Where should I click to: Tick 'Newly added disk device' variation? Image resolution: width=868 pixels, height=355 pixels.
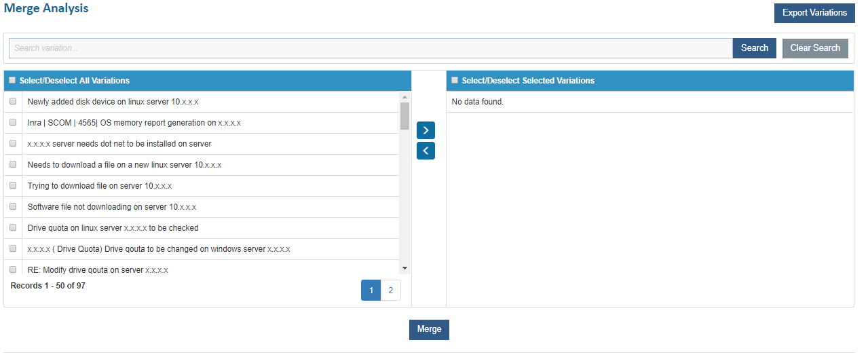(x=13, y=102)
